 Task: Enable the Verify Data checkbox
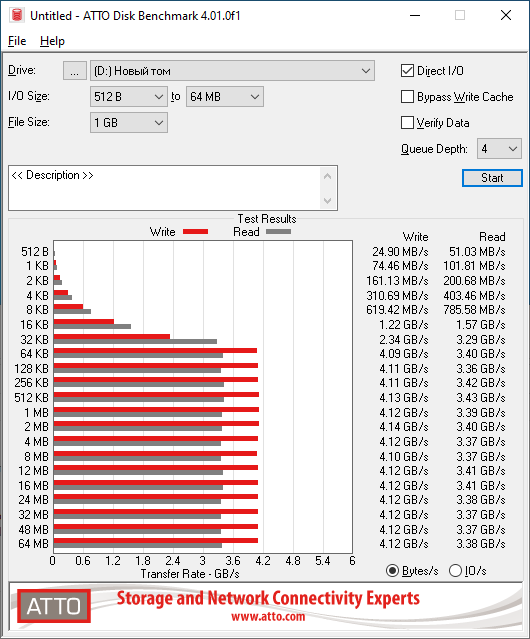[407, 123]
